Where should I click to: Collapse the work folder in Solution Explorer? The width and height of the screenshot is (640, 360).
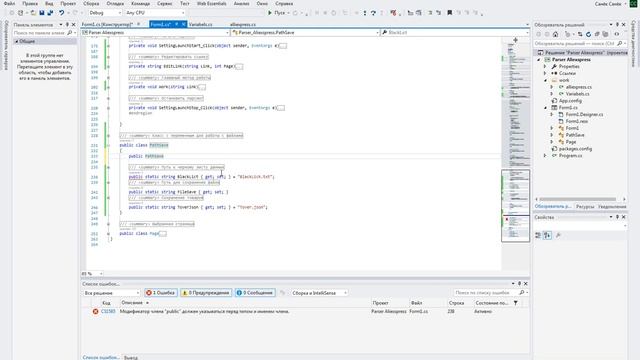point(545,80)
